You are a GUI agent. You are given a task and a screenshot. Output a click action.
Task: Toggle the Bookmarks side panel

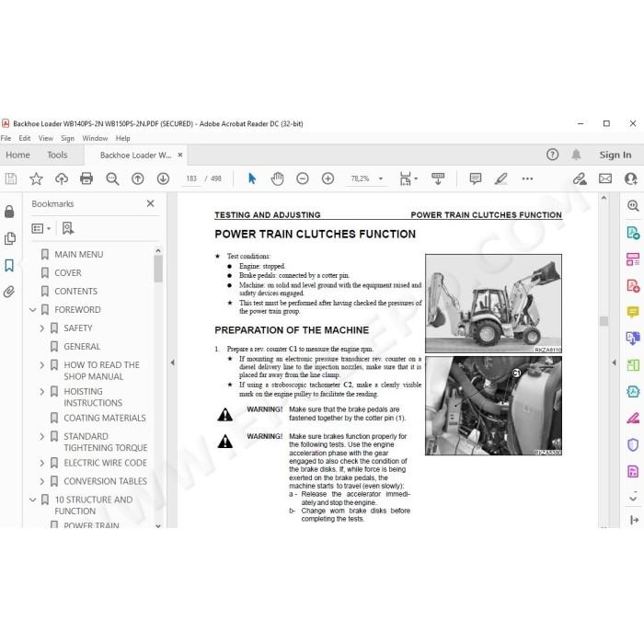click(9, 265)
